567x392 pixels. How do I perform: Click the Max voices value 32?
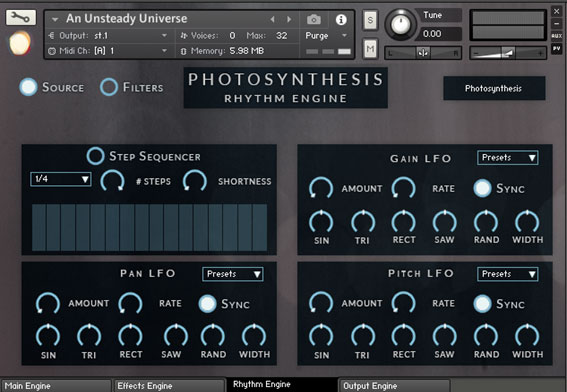pos(281,35)
